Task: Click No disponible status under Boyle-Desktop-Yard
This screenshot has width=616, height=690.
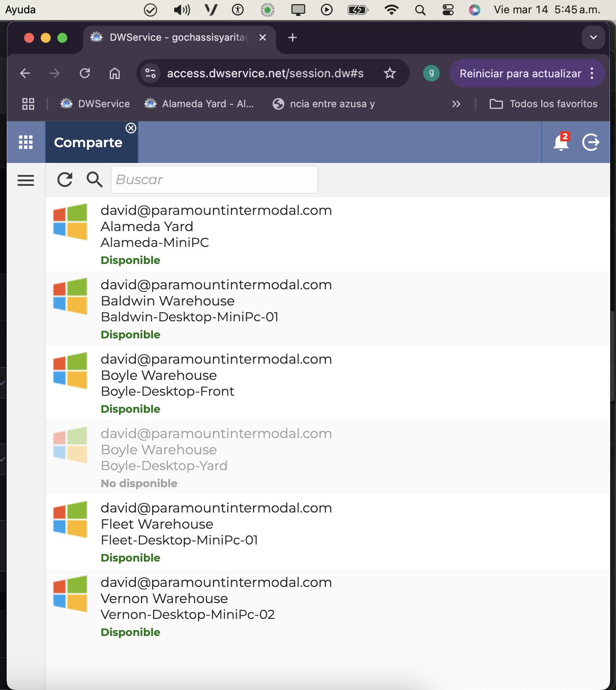Action: [x=139, y=483]
